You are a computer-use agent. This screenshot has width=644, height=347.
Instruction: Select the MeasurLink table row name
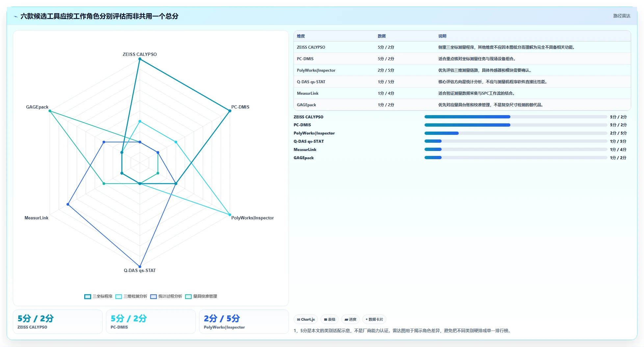(308, 93)
